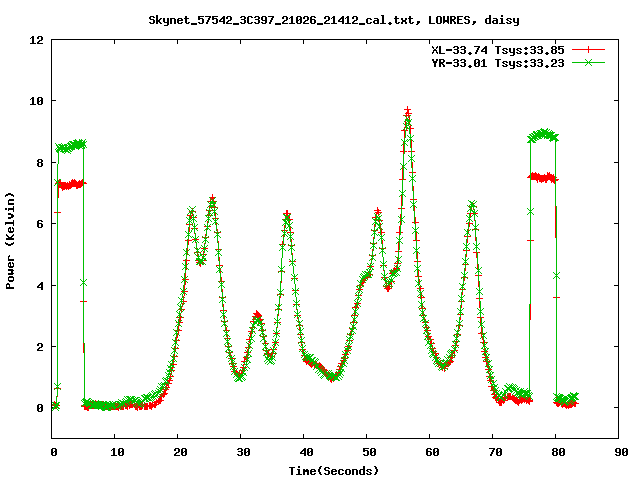The height and width of the screenshot is (480, 640).
Task: Click x-axis tick label 40
Action: pos(307,452)
